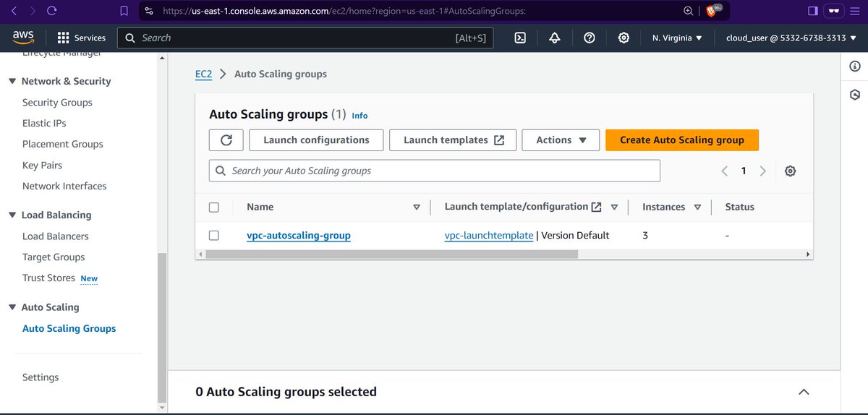This screenshot has height=415, width=868.
Task: Open Network Interfaces in sidebar
Action: (x=64, y=187)
